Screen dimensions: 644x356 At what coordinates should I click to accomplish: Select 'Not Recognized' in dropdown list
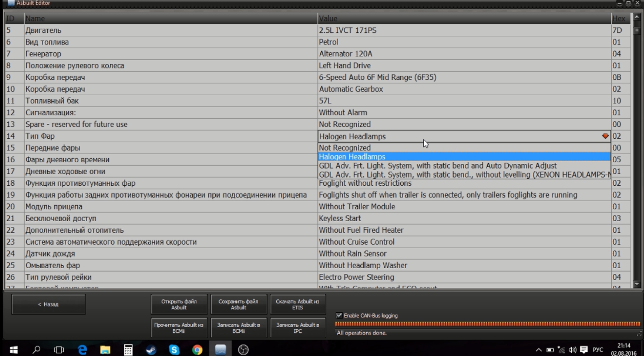[x=345, y=148]
